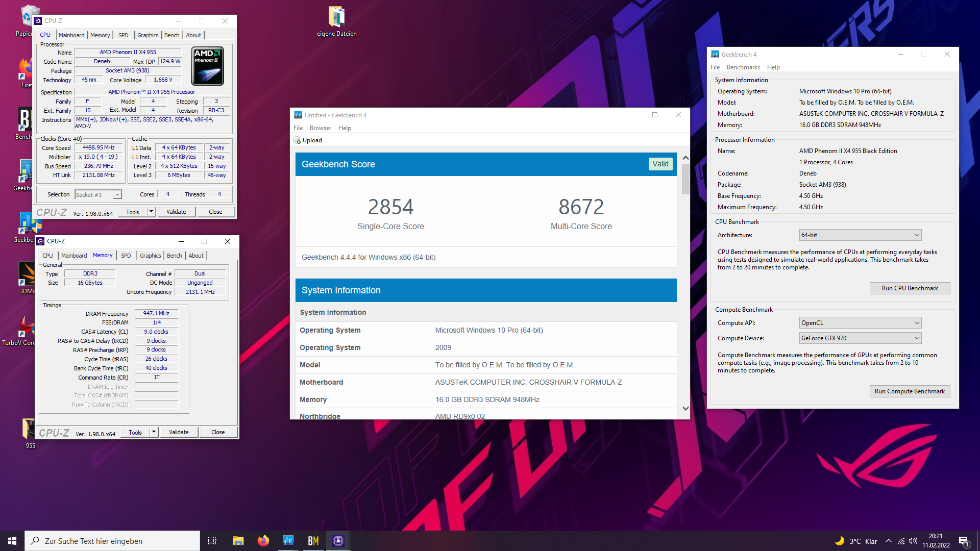This screenshot has width=980, height=551.
Task: Open the Socket #1 selection dropdown in CPU-Z
Action: [98, 195]
